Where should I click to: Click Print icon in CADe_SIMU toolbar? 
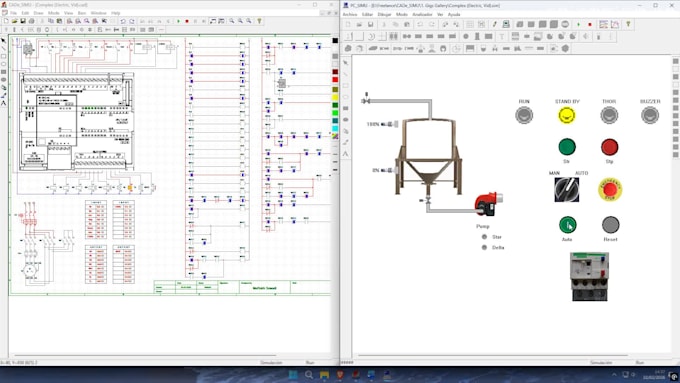(x=31, y=21)
